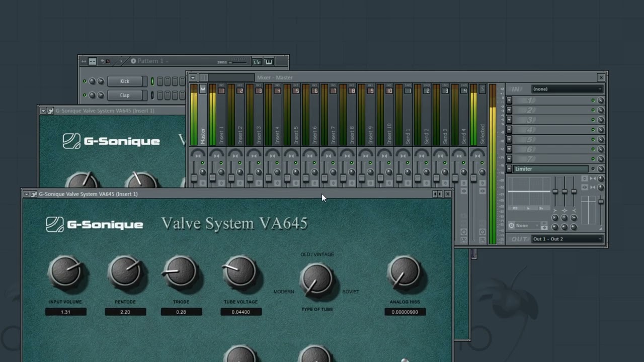The image size is (644, 362).
Task: Click the ANALOG HISS knob
Action: pyautogui.click(x=405, y=273)
